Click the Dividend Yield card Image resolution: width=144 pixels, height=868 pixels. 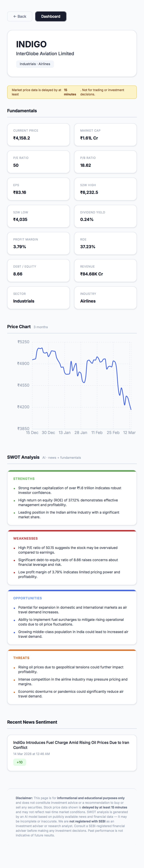(106, 216)
